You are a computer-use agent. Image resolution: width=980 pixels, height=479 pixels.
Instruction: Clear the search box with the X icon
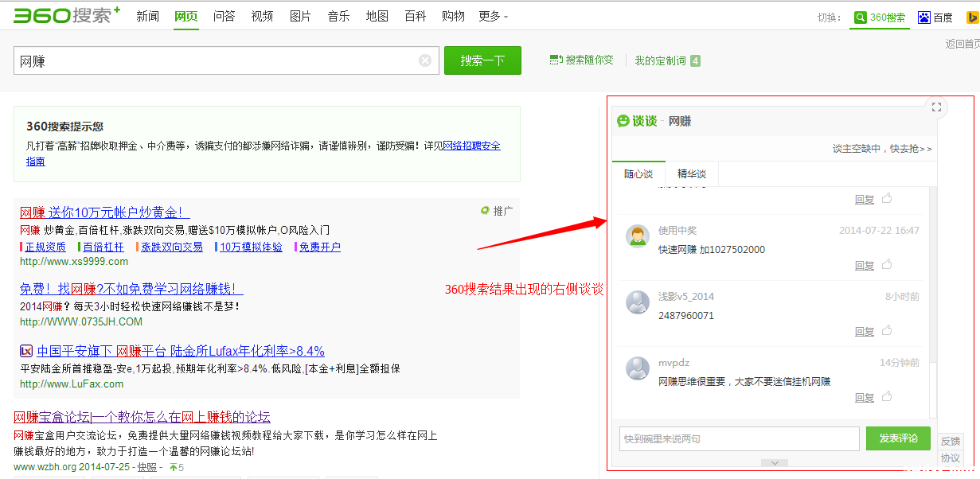coord(425,60)
